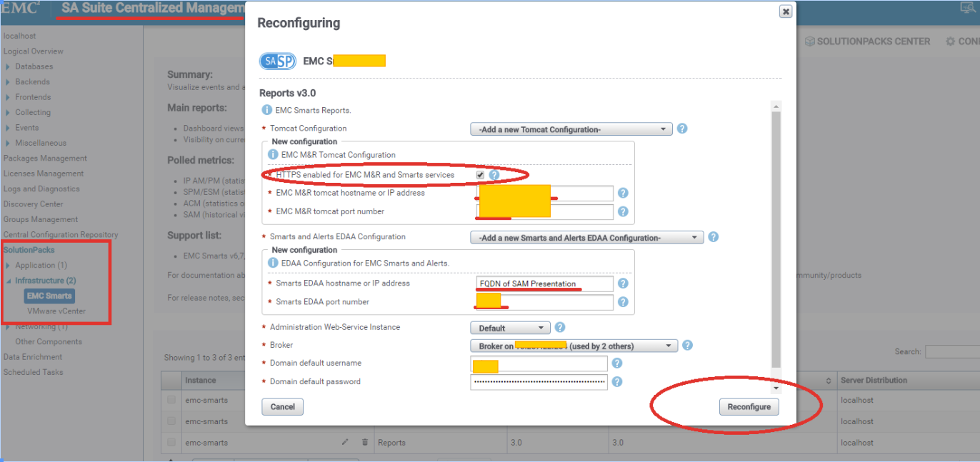The width and height of the screenshot is (980, 462).
Task: Click delete trash icon in emc-smarts Reports row
Action: click(365, 443)
